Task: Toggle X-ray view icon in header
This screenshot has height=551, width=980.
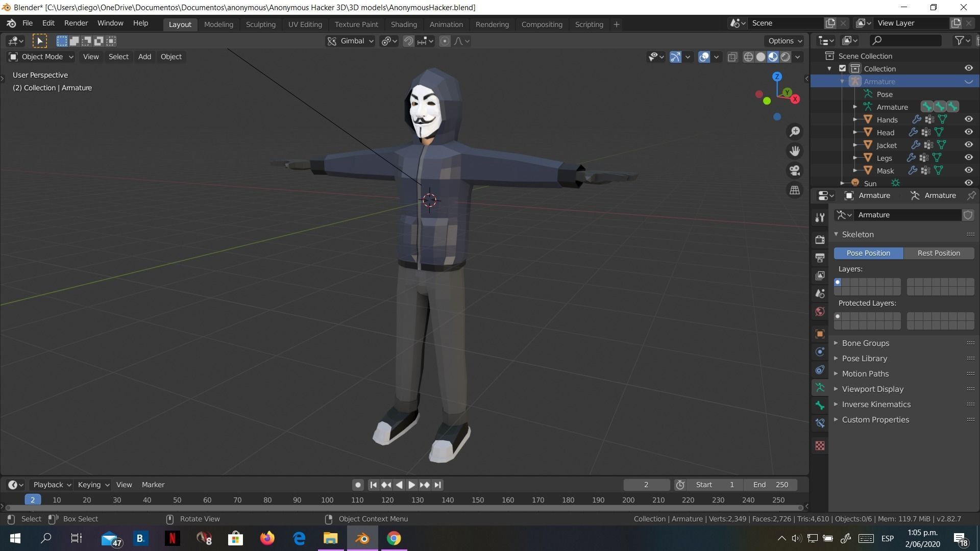Action: coord(732,57)
